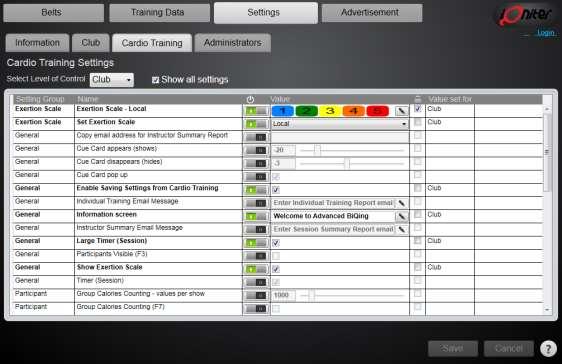
Task: Click the Login link
Action: click(x=546, y=33)
